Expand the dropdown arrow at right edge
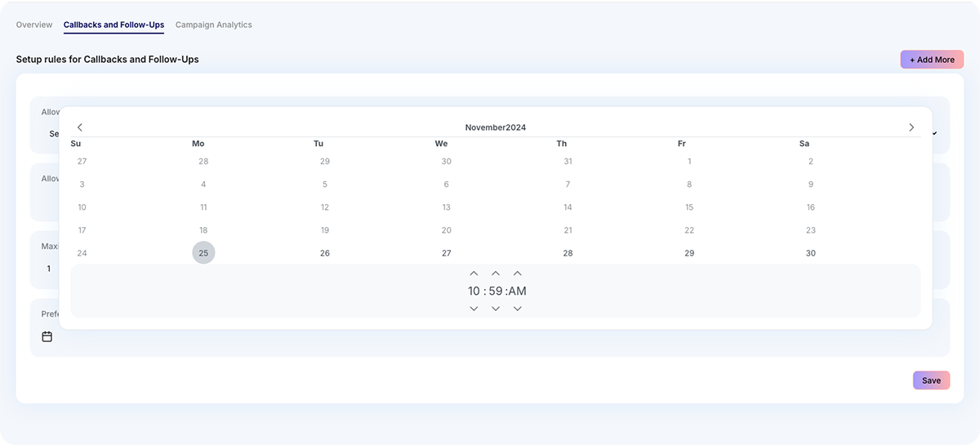The image size is (980, 445). [x=934, y=133]
